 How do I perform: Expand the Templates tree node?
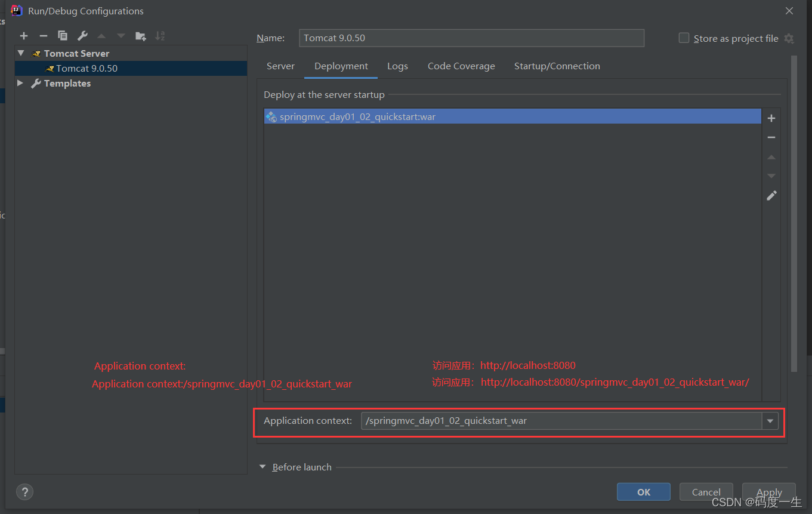point(20,83)
